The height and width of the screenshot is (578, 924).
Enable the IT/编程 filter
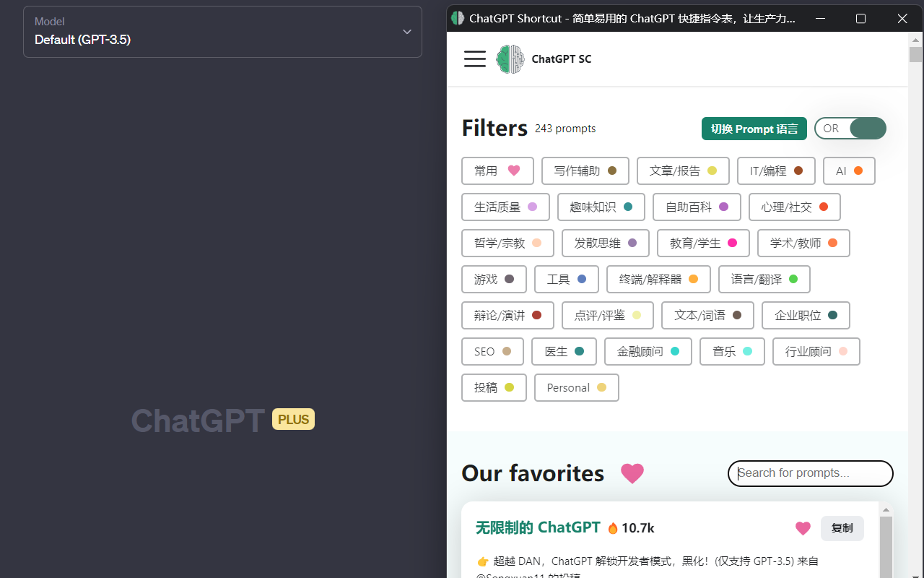776,171
